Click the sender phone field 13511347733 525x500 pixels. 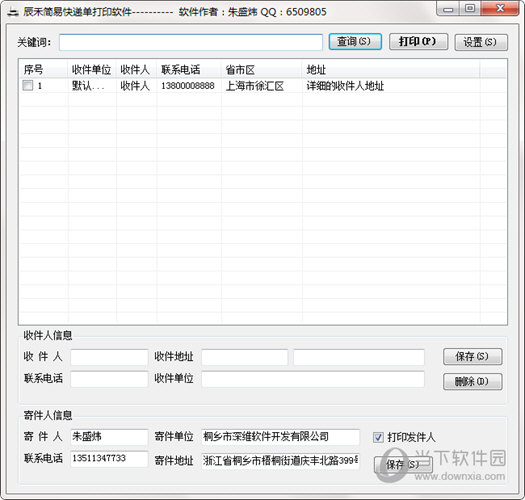point(109,458)
